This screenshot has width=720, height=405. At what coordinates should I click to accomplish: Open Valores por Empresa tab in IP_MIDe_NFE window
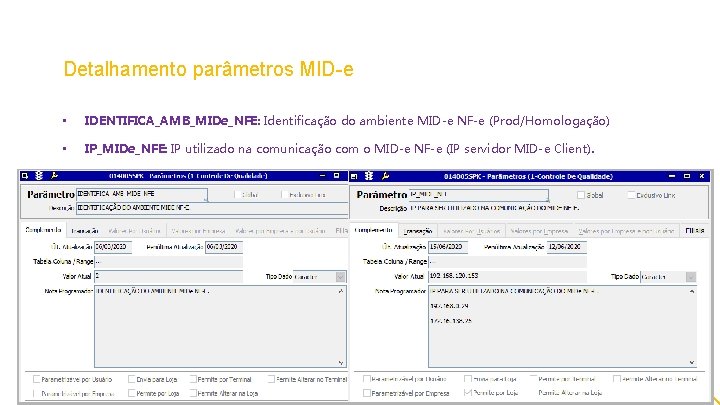tap(539, 231)
